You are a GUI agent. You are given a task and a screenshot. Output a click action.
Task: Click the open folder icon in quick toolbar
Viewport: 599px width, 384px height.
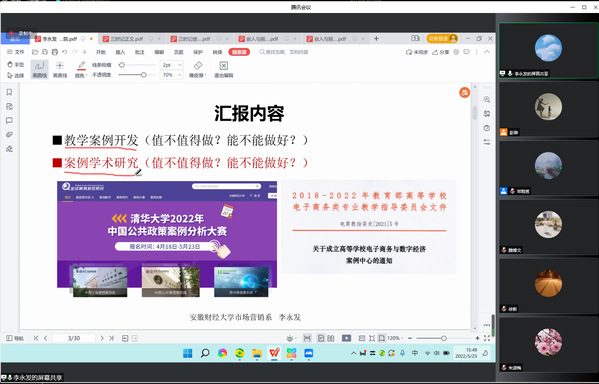pyautogui.click(x=35, y=52)
